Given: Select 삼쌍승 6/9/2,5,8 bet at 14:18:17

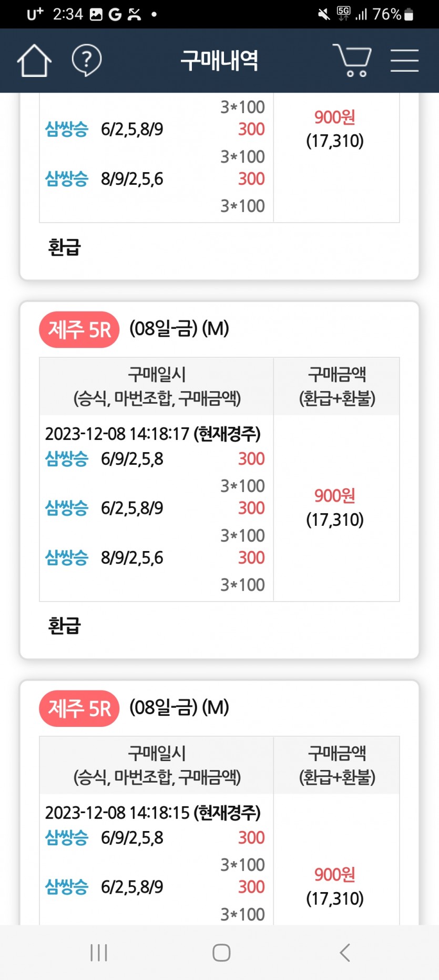Looking at the screenshot, I should [x=155, y=459].
